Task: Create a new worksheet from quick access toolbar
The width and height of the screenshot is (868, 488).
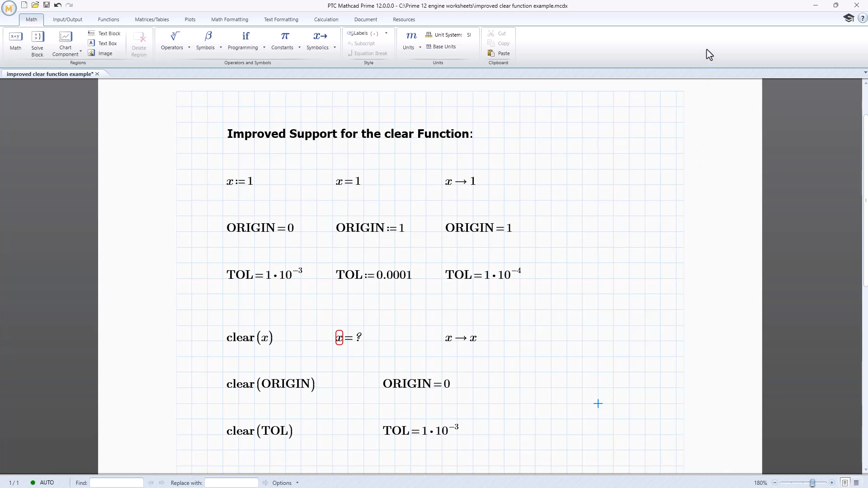Action: tap(24, 5)
